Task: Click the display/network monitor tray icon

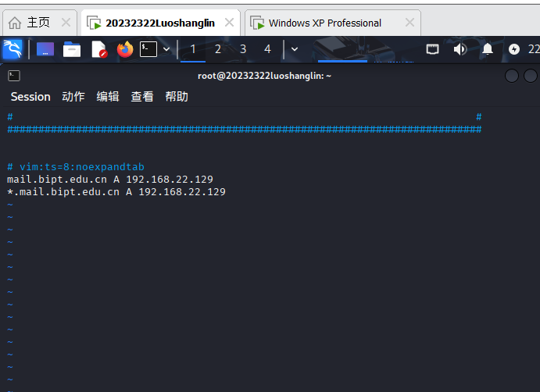Action: pos(433,49)
